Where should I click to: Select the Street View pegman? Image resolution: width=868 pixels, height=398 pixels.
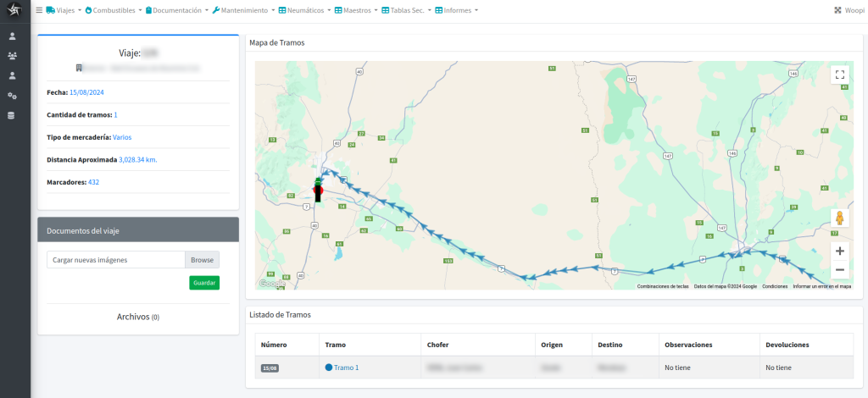tap(839, 218)
